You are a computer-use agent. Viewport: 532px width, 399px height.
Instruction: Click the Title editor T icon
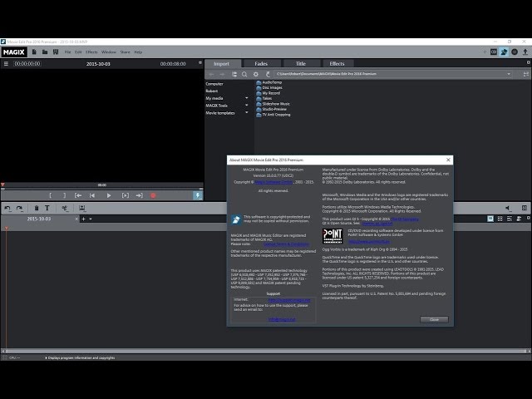click(47, 208)
